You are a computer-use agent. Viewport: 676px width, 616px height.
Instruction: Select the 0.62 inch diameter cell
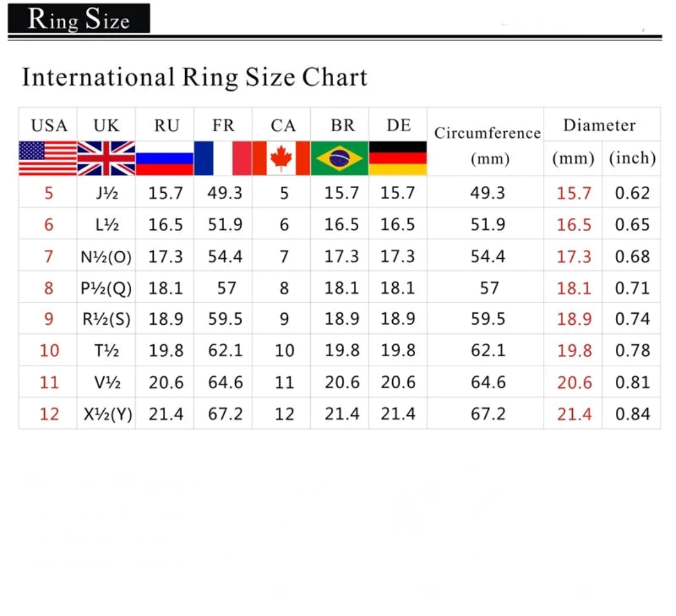[x=632, y=193]
